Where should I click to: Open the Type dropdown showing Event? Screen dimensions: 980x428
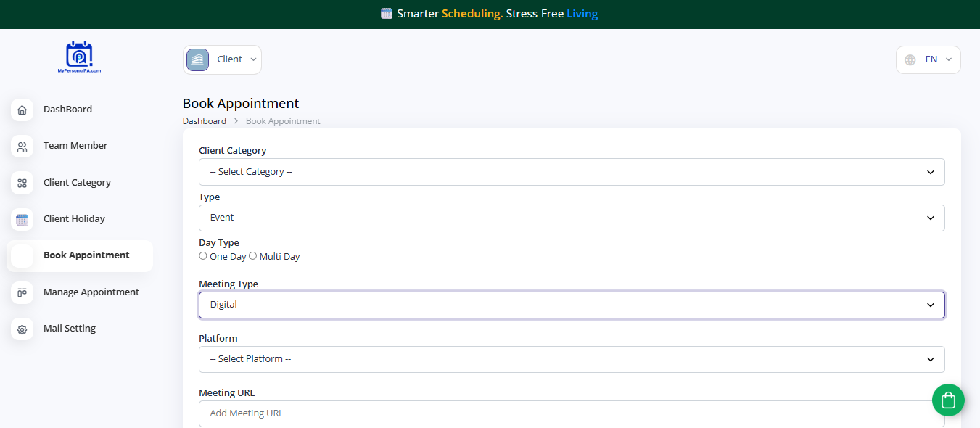(571, 218)
